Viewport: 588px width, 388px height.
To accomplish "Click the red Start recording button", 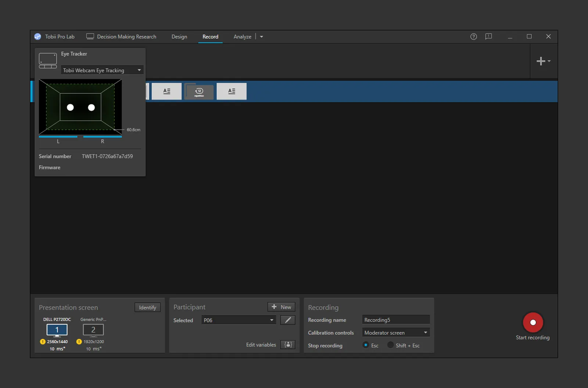I will (533, 322).
